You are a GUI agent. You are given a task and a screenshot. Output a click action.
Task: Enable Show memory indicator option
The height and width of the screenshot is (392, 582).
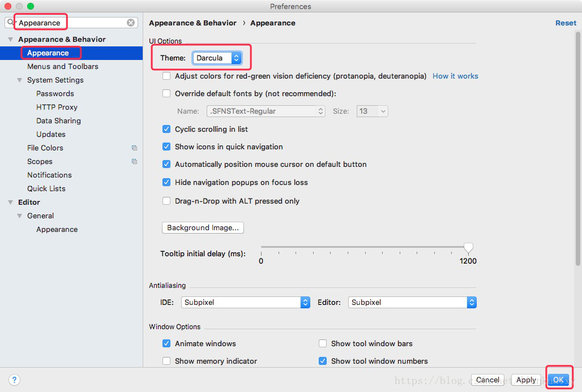[166, 361]
